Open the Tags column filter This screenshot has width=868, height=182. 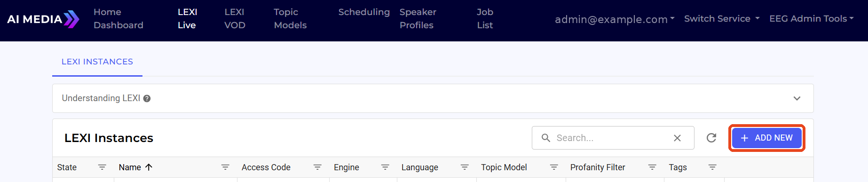[712, 167]
